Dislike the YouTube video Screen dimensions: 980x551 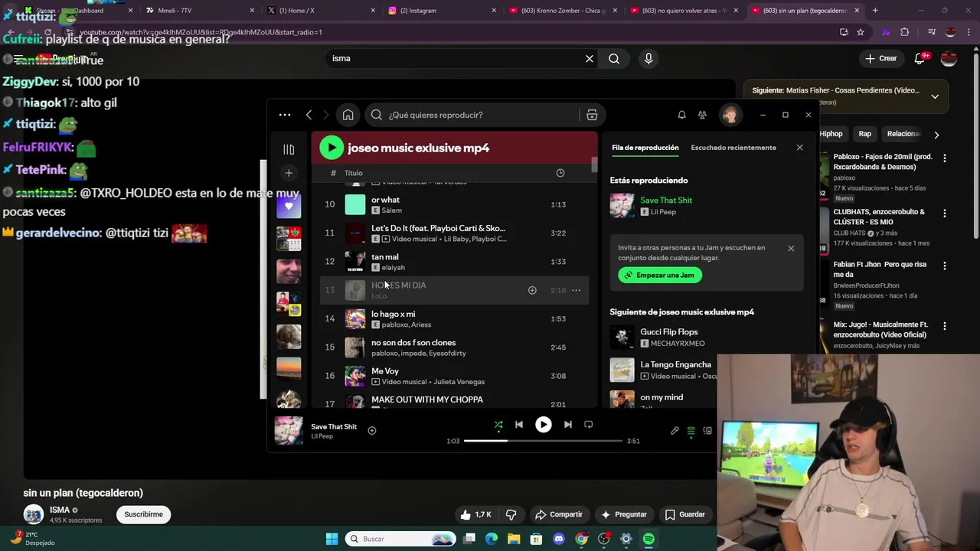pos(511,514)
